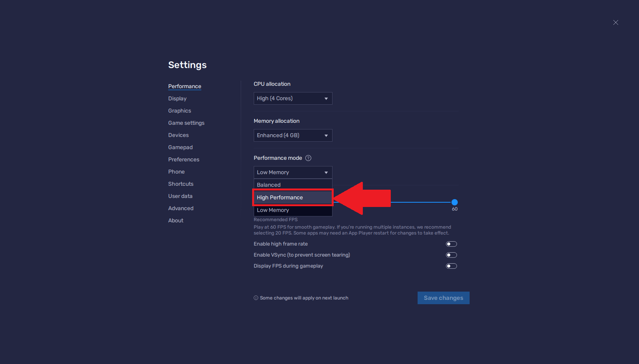Click the frame rate slider handle
The height and width of the screenshot is (364, 639).
click(454, 202)
